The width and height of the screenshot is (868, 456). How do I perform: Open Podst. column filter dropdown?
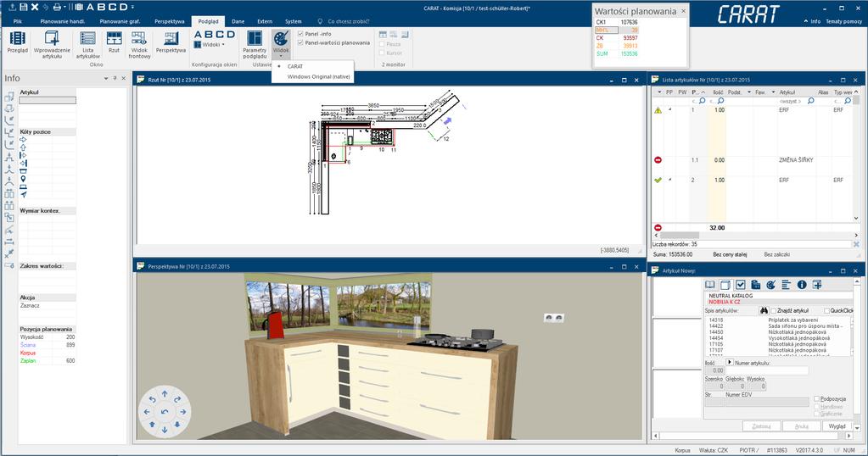749,92
